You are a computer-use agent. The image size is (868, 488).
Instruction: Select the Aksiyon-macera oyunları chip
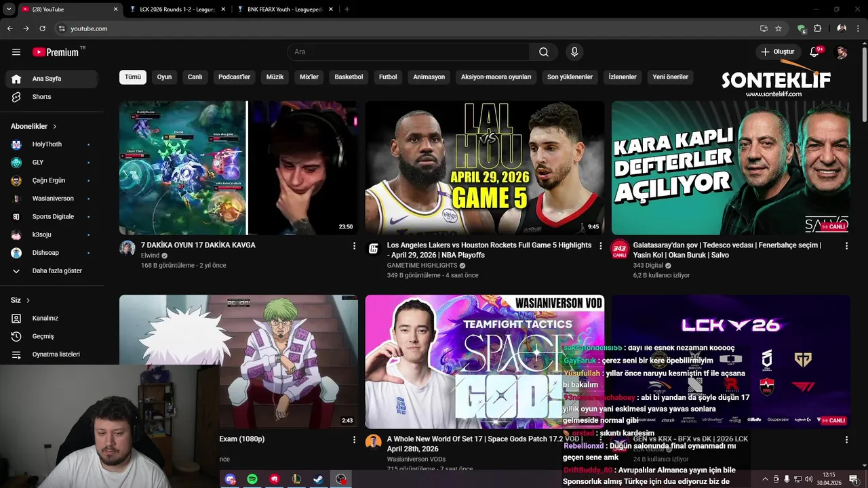tap(496, 77)
